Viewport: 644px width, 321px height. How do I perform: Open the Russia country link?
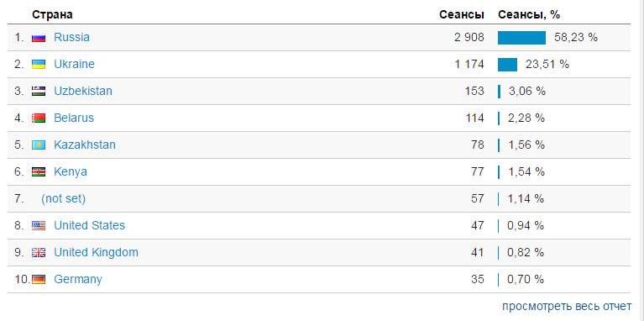pyautogui.click(x=71, y=38)
